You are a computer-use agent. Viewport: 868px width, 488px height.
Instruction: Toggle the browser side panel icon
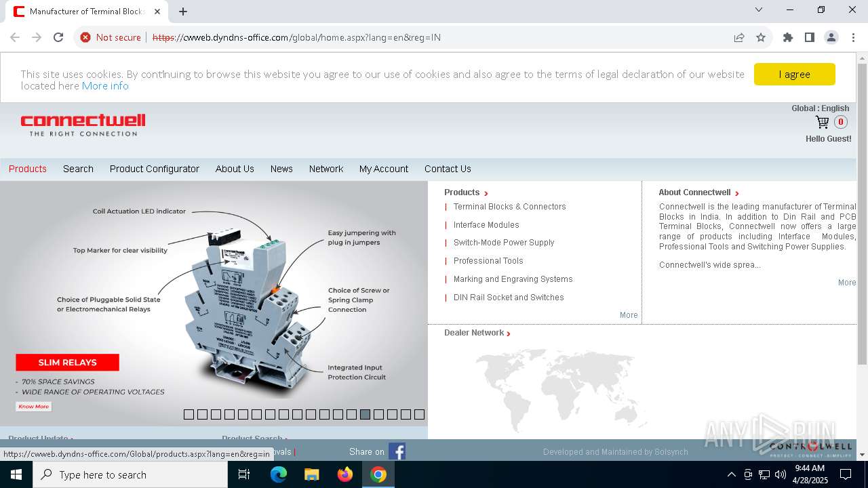coord(809,37)
